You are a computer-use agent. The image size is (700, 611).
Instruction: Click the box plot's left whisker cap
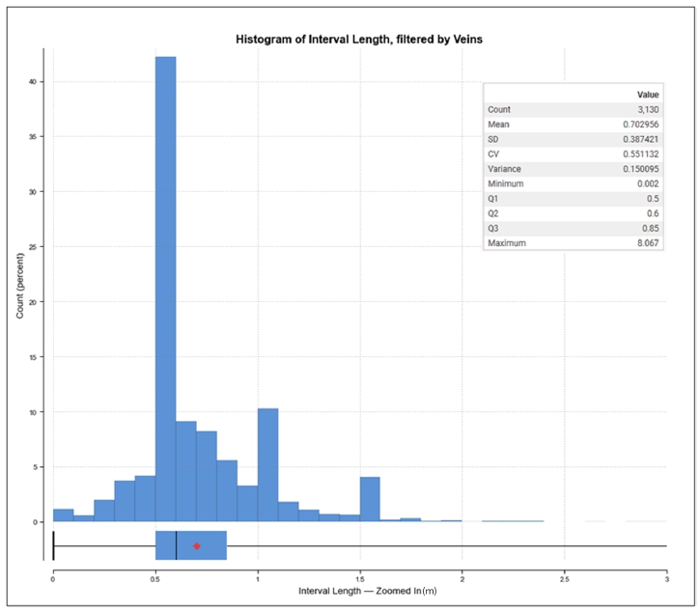tap(53, 545)
